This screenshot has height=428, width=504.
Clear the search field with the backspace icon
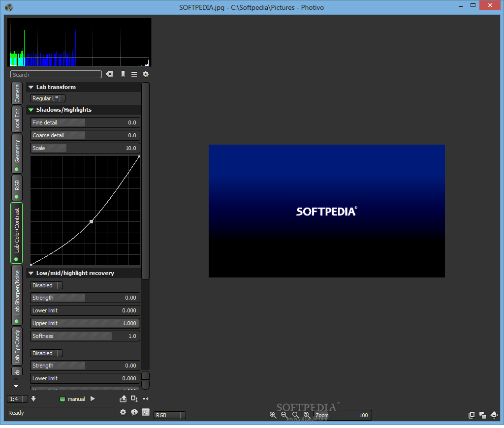coord(109,74)
